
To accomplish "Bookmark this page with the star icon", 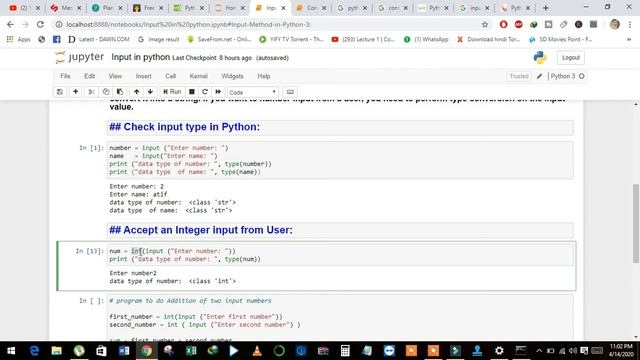I will [x=484, y=24].
